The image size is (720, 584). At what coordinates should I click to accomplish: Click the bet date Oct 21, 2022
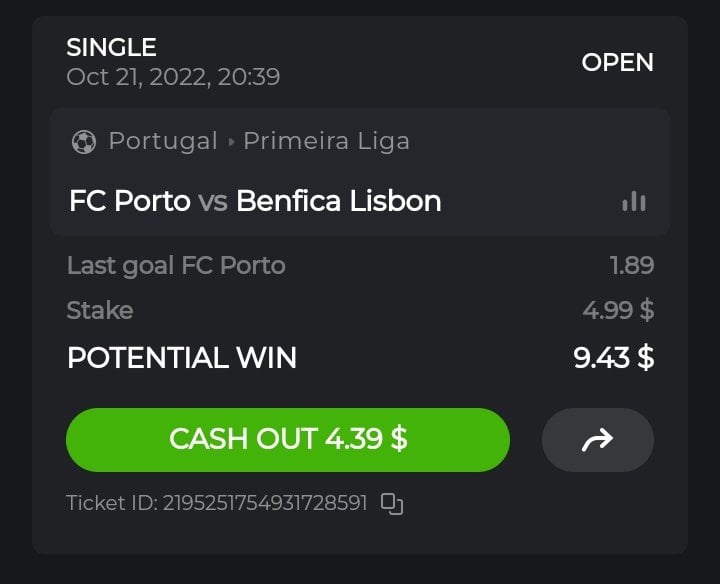[x=173, y=76]
